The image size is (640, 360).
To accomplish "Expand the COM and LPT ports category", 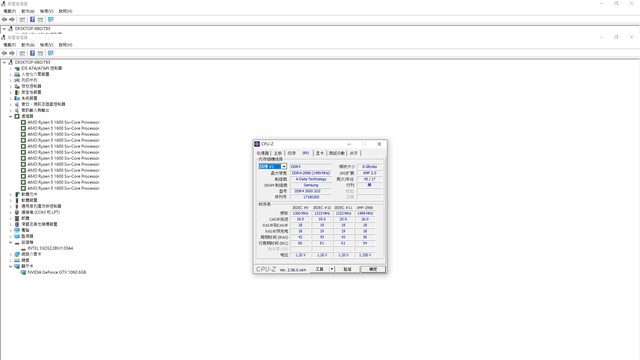I will tap(11, 212).
